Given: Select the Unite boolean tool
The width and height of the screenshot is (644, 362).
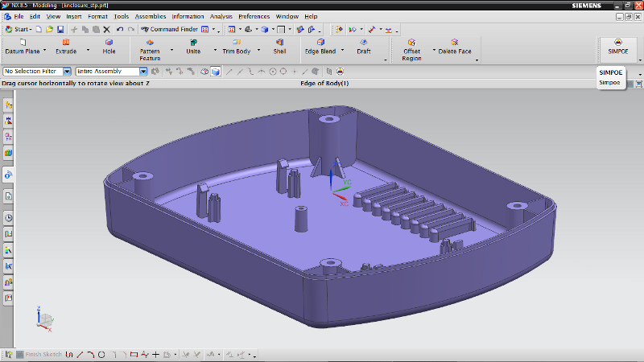Looking at the screenshot, I should (x=193, y=47).
